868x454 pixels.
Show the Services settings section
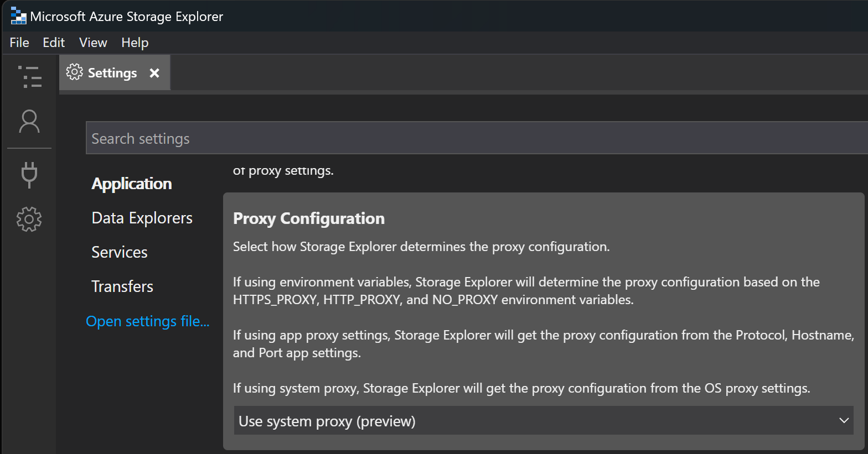(x=120, y=252)
